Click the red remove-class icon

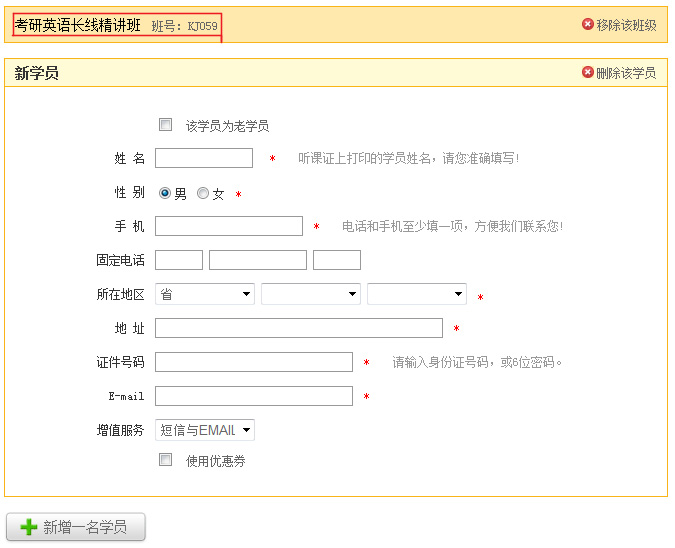click(x=588, y=25)
